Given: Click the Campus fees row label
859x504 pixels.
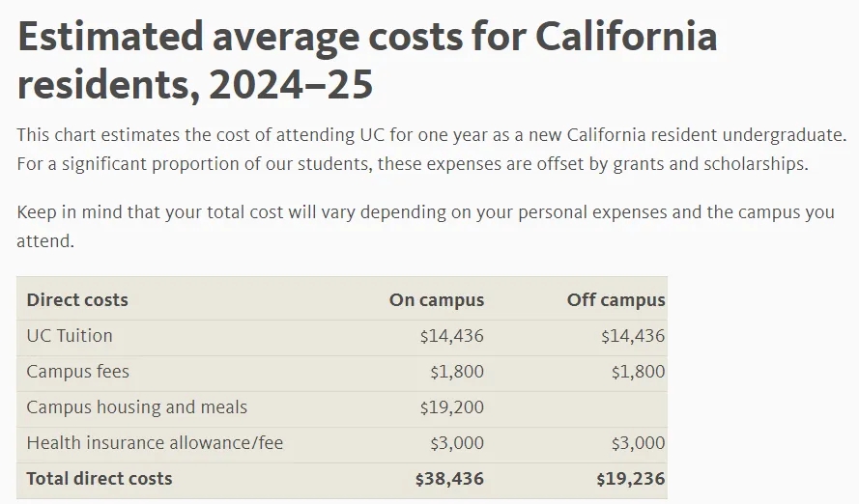Looking at the screenshot, I should [77, 372].
